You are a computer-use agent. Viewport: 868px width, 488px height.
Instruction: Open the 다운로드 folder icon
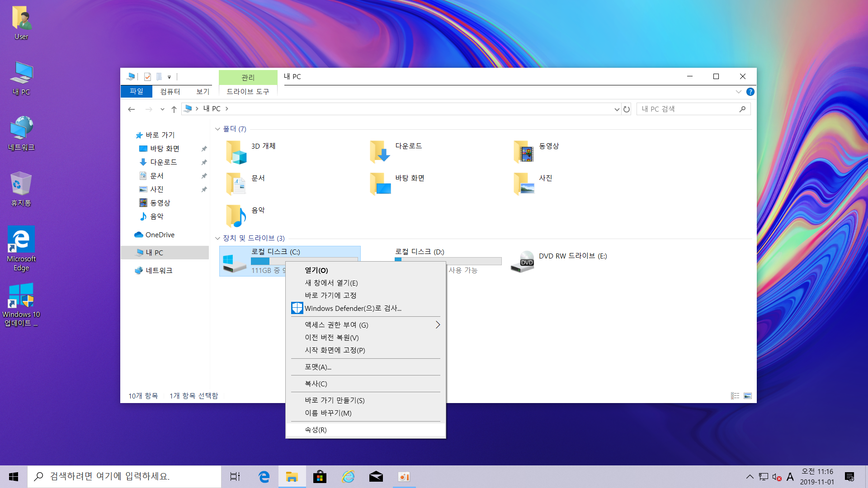pos(380,152)
